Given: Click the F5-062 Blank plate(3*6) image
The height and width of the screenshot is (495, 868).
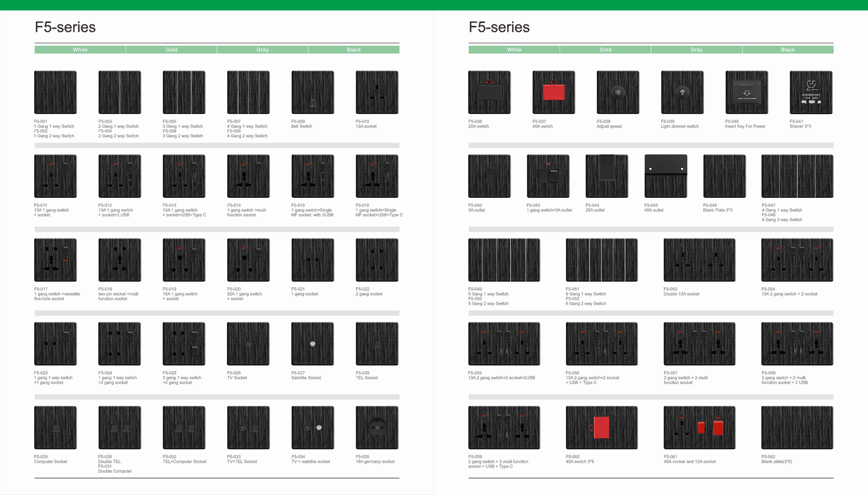Looking at the screenshot, I should 797,427.
